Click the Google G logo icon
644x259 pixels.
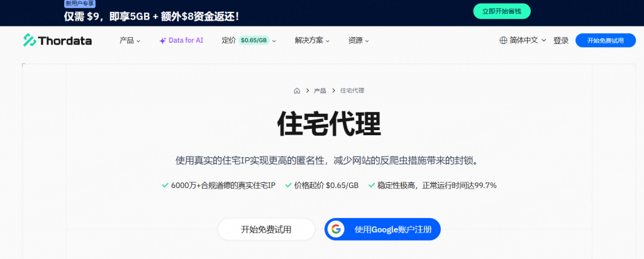coord(336,229)
